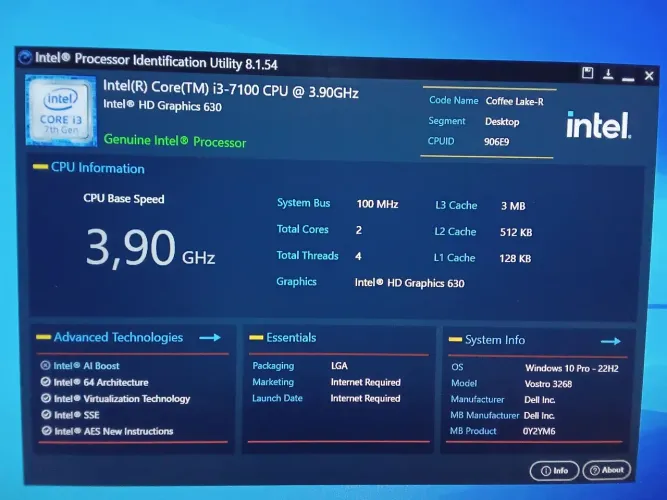Click Marketing Internet Required value
The width and height of the screenshot is (667, 500).
365,382
